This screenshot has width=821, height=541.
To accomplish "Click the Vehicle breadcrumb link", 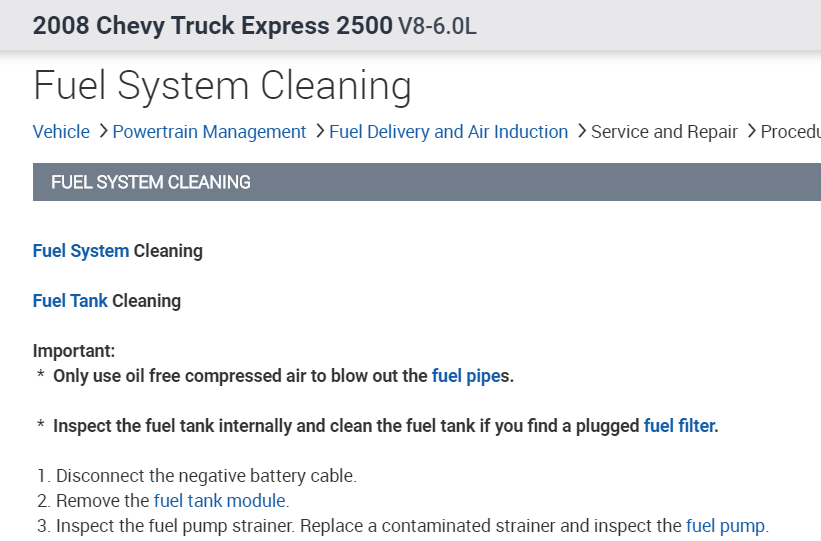I will coord(61,132).
